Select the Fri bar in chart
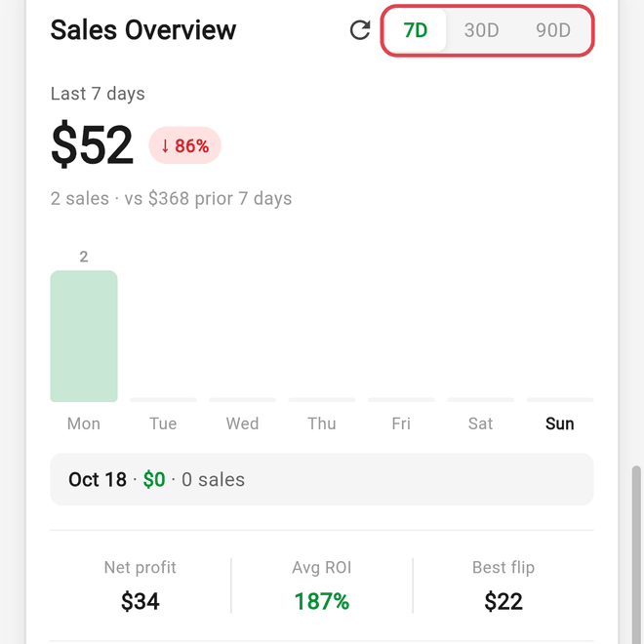644x644 pixels. (401, 400)
